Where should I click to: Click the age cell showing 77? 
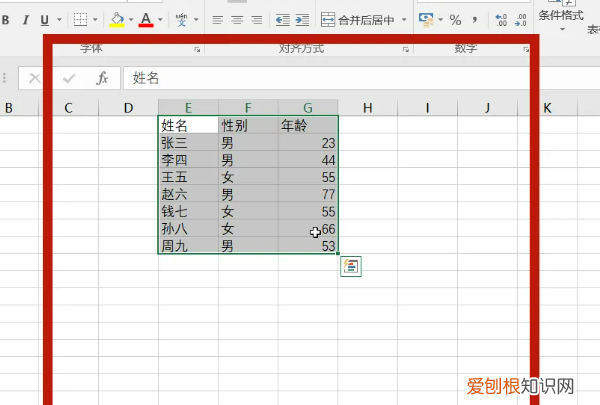pos(308,194)
